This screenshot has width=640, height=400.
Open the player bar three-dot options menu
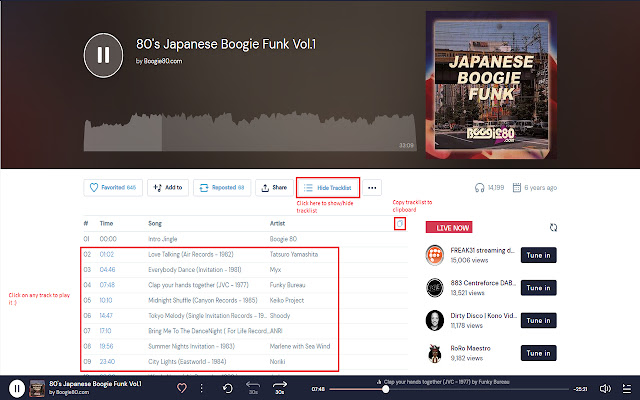coord(201,388)
